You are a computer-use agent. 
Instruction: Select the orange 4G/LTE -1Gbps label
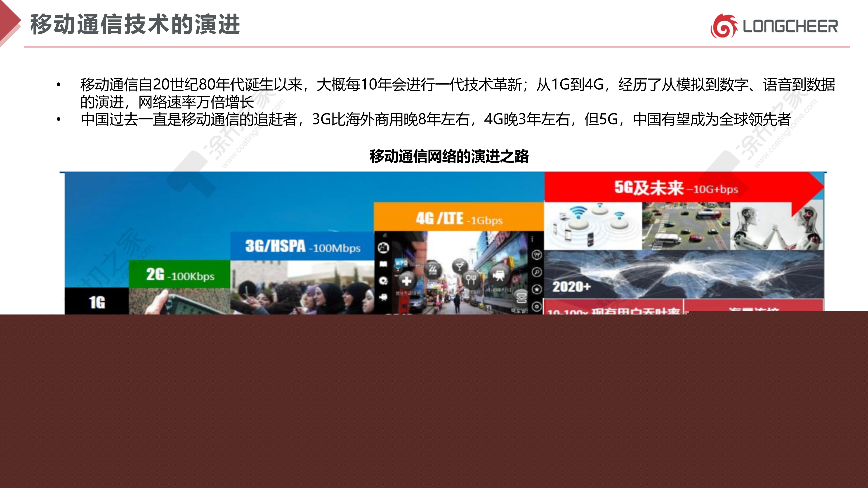(x=459, y=218)
